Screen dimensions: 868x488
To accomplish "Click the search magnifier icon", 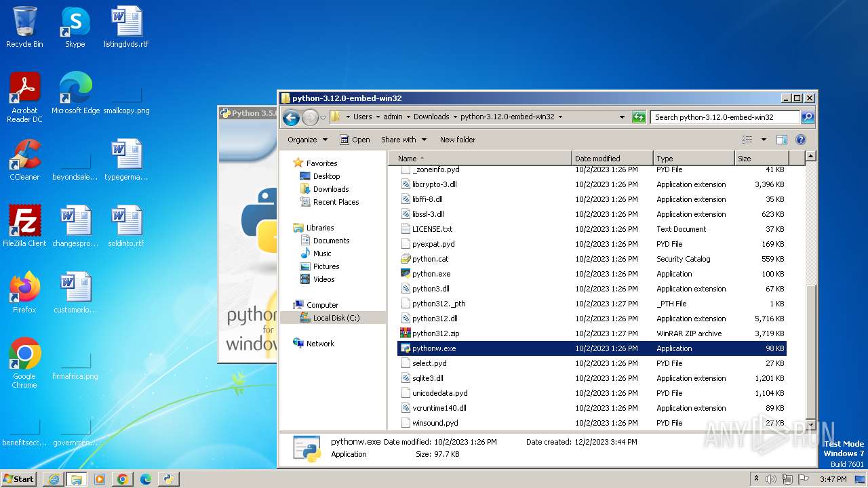I will pyautogui.click(x=807, y=117).
